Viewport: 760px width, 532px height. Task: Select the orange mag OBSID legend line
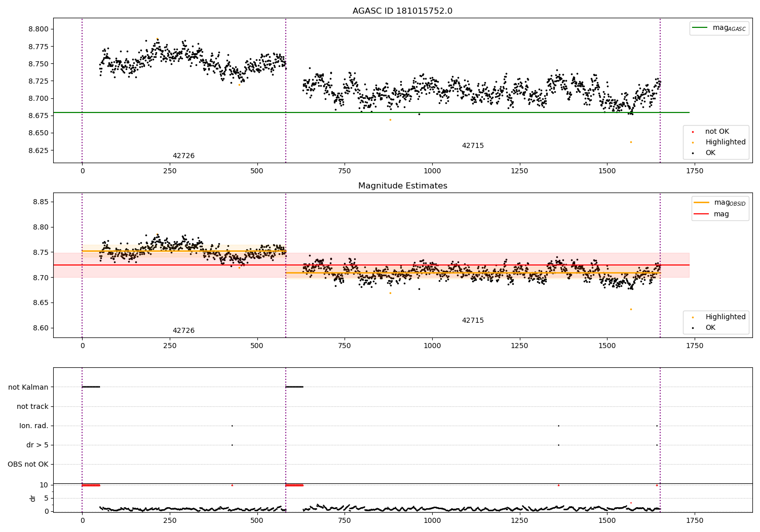pyautogui.click(x=702, y=203)
